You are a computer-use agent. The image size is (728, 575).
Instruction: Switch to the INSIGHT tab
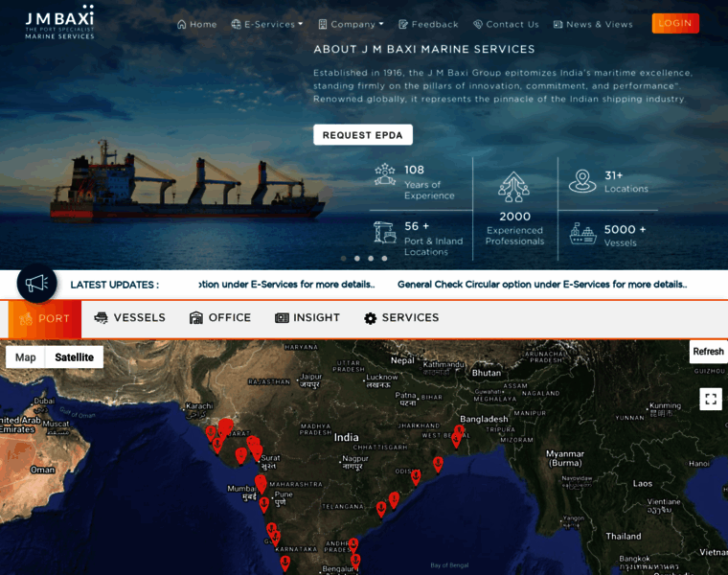(307, 318)
